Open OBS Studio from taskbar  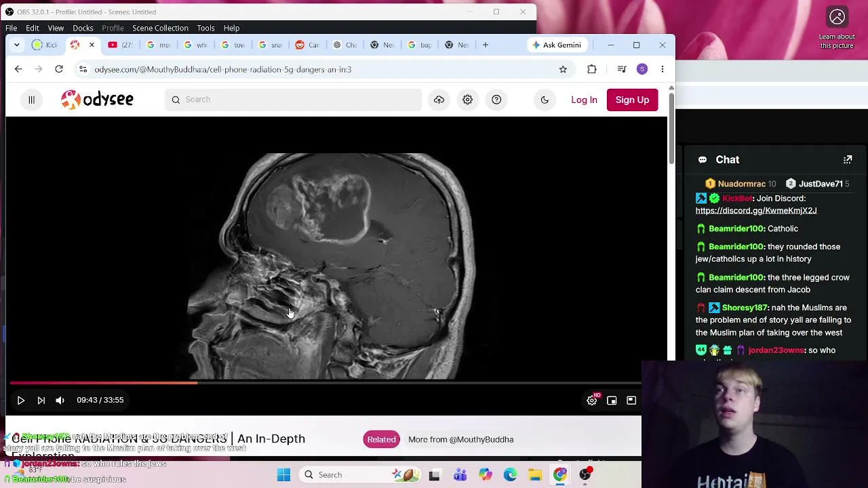point(585,475)
